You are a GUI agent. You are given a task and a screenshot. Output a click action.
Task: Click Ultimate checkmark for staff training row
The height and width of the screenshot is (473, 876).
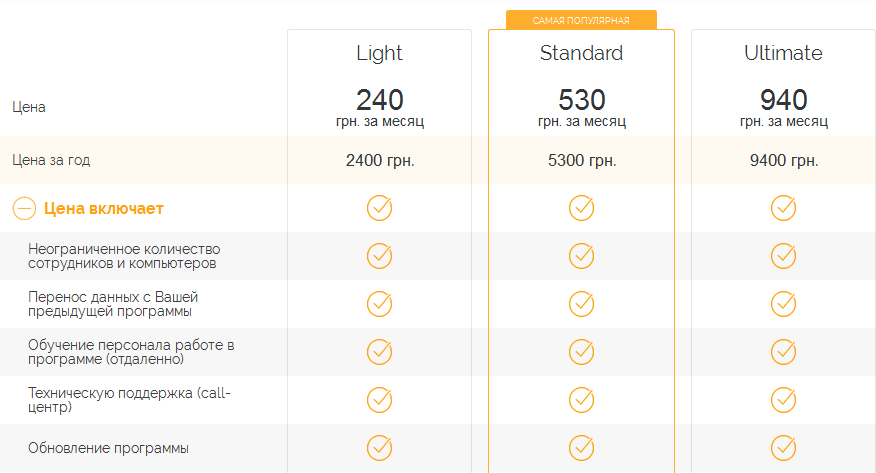(x=783, y=351)
